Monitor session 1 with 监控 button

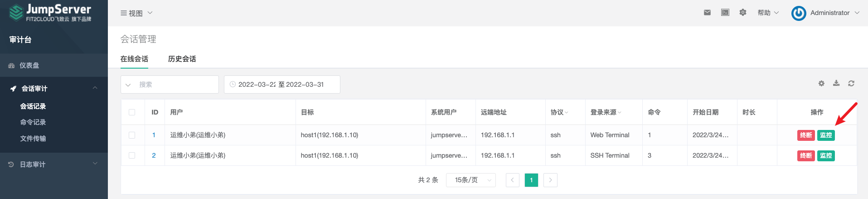(826, 135)
